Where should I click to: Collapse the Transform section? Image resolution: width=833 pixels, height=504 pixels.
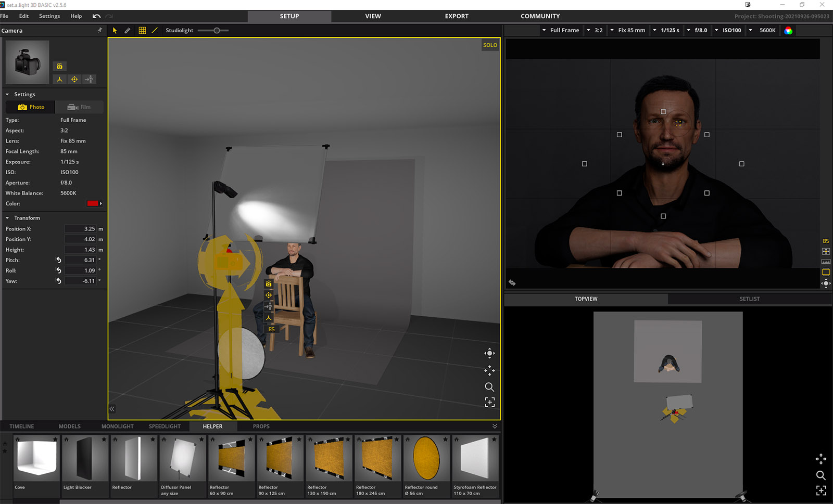point(7,218)
